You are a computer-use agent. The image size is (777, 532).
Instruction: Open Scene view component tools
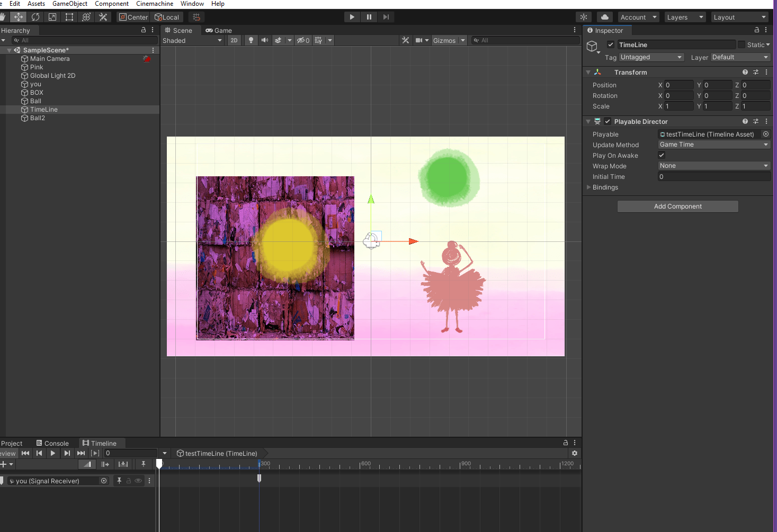click(406, 40)
